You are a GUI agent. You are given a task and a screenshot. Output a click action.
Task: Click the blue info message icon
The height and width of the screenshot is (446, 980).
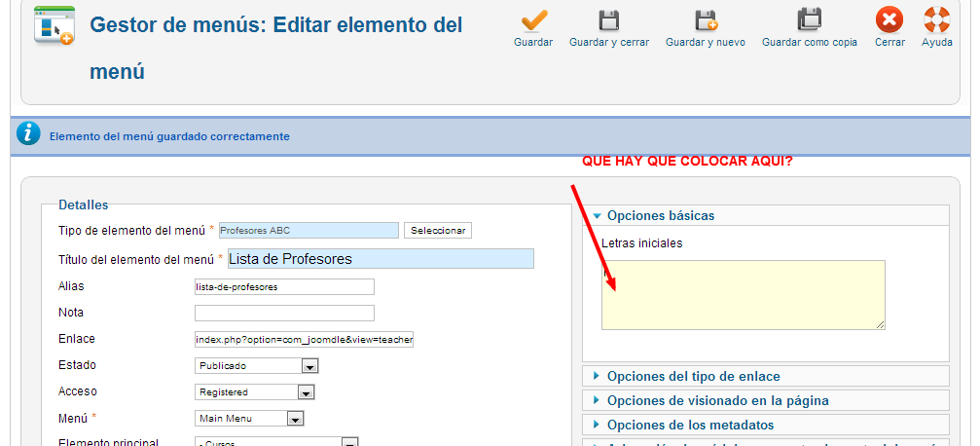[x=29, y=135]
